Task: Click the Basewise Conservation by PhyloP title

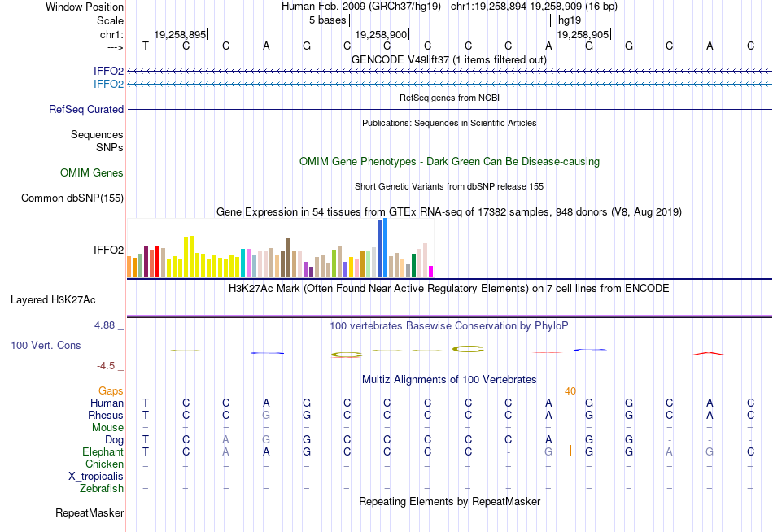Action: (x=448, y=326)
